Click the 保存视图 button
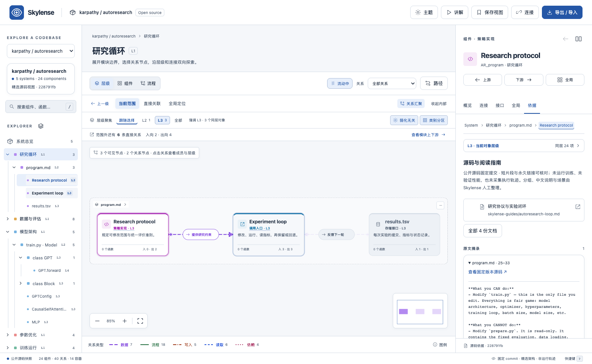592x364 pixels. (x=490, y=13)
